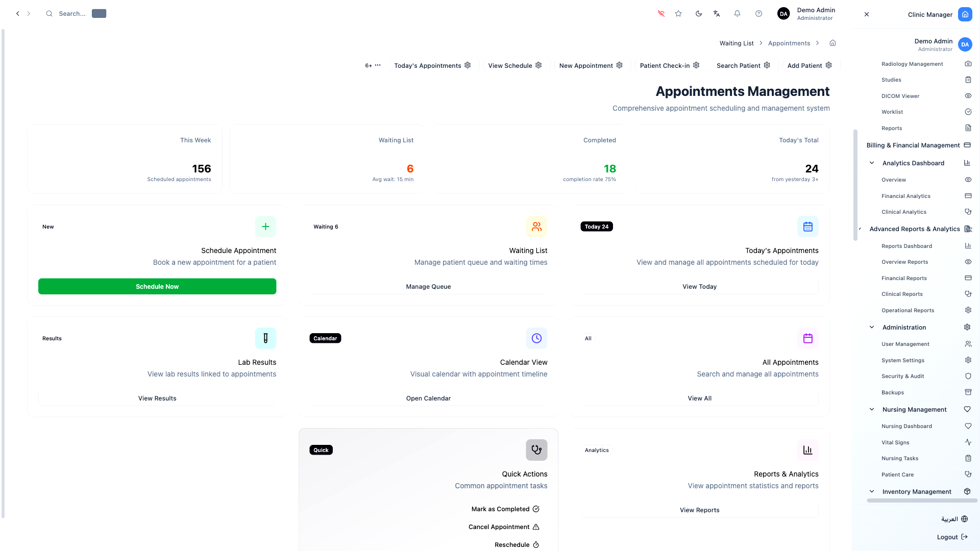
Task: Click the green plus Schedule Appointment icon
Action: click(265, 227)
